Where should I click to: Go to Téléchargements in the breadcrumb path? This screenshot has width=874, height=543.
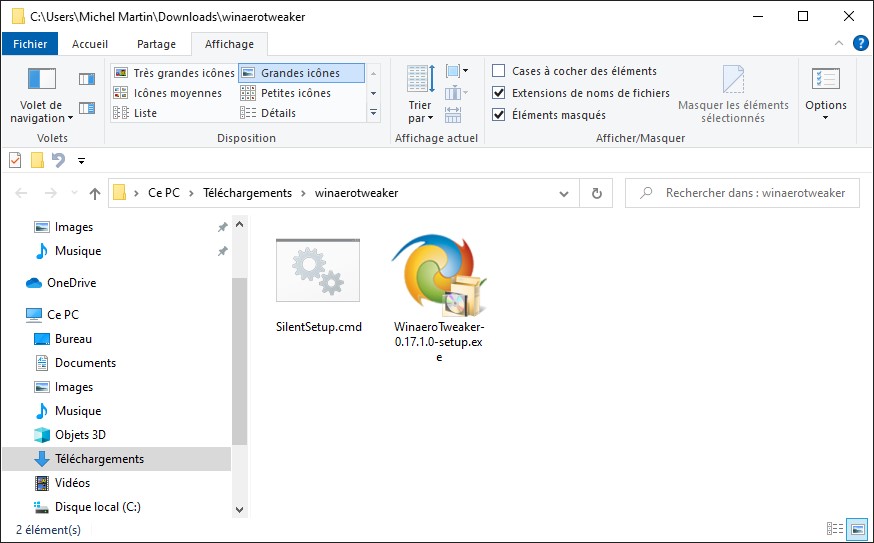pos(247,193)
